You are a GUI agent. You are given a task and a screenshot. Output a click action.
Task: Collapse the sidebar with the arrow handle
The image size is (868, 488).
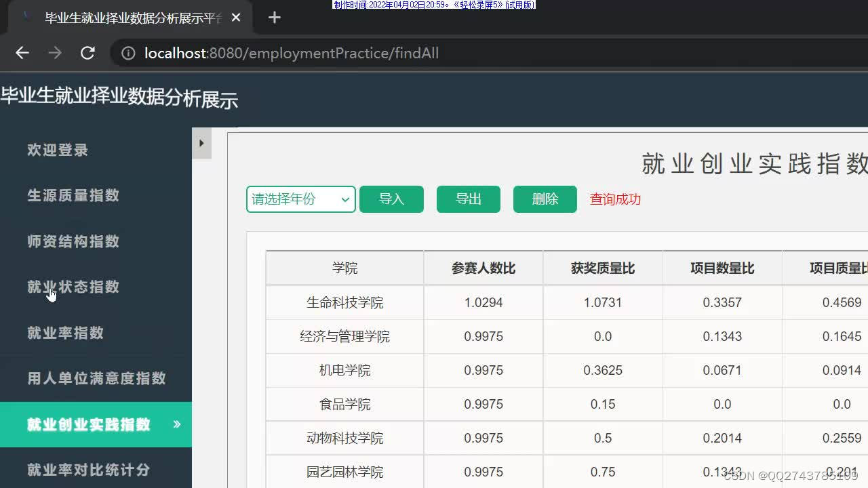(x=201, y=143)
